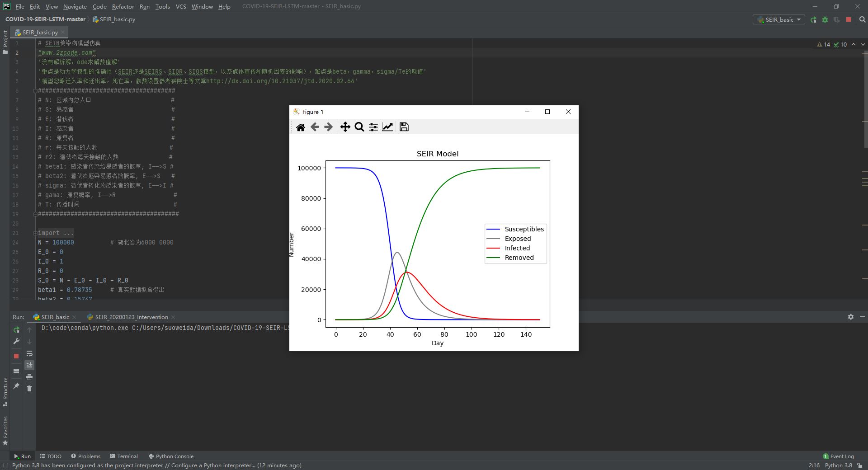Open the Python Console tool window

[x=171, y=456]
